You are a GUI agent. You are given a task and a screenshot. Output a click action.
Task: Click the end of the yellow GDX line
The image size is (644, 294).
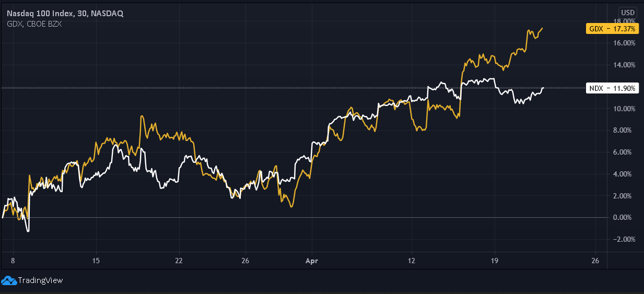point(542,28)
